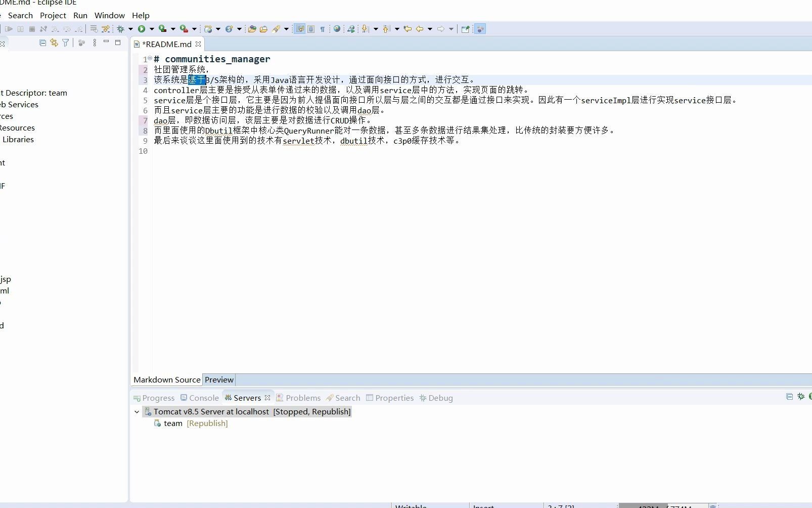The image size is (812, 508).
Task: Toggle the Show Whitespace Characters icon
Action: point(323,29)
